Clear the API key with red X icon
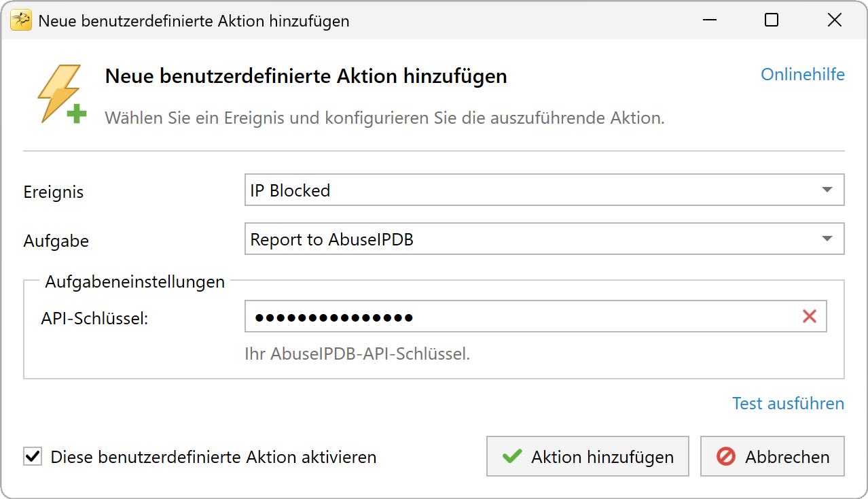Image resolution: width=868 pixels, height=499 pixels. coord(810,316)
